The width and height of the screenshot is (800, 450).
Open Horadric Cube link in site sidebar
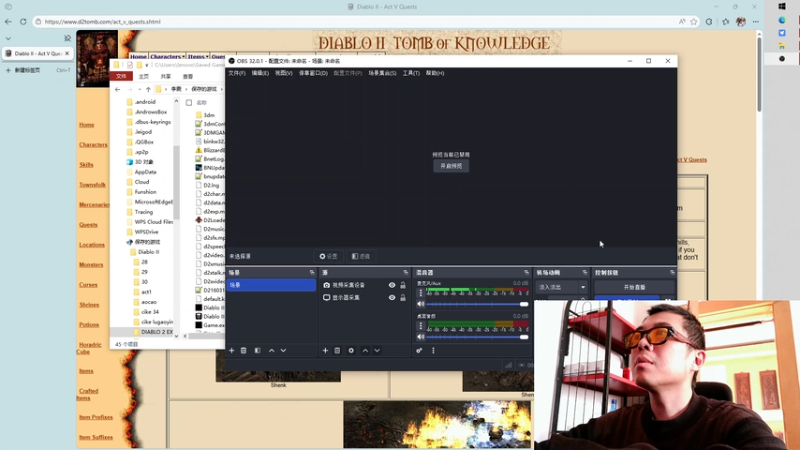pos(89,348)
